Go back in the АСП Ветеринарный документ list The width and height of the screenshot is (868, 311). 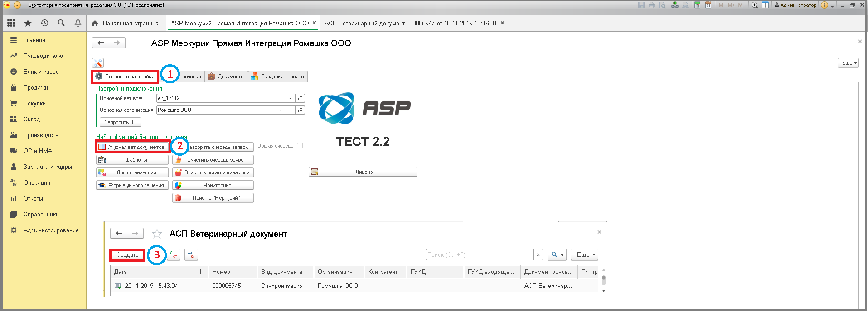tap(119, 233)
